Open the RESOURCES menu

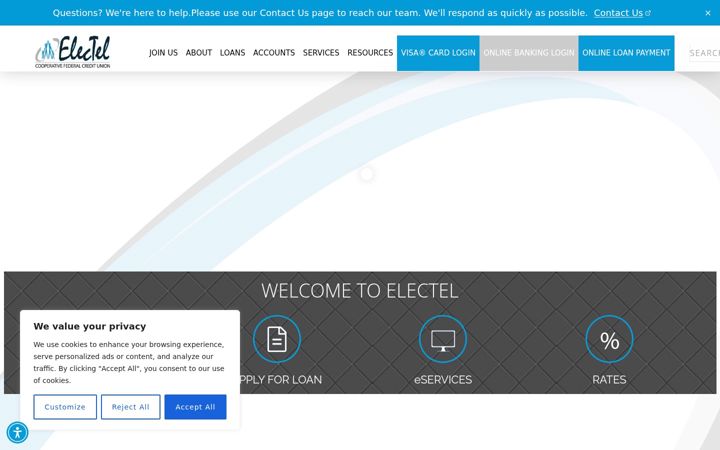[x=370, y=53]
